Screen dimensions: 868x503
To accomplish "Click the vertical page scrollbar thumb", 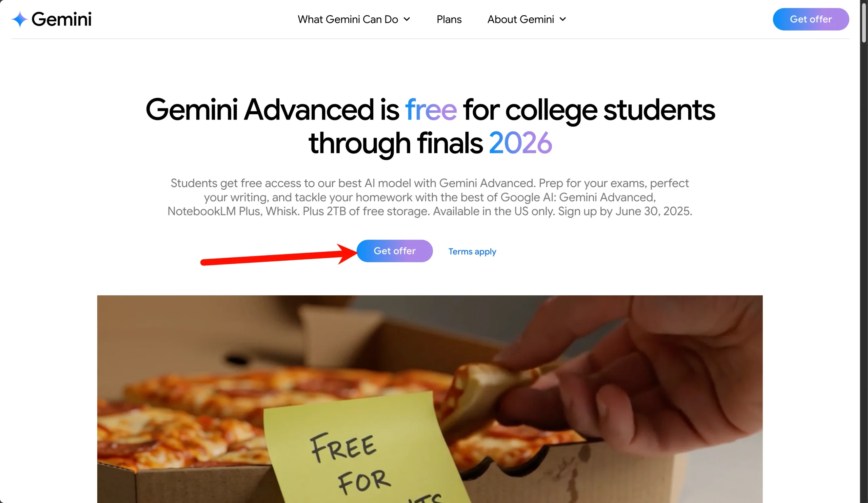I will click(x=864, y=21).
